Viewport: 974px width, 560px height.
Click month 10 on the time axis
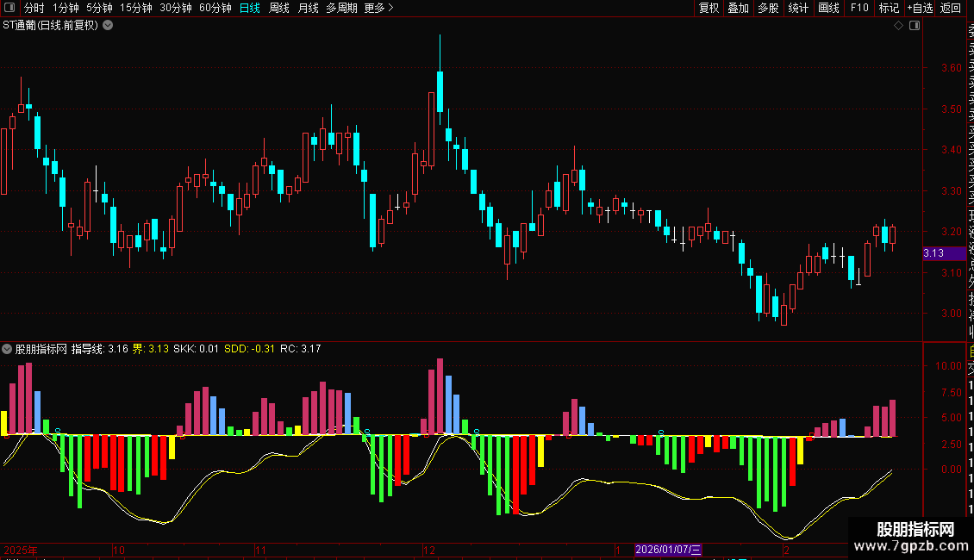pyautogui.click(x=119, y=550)
